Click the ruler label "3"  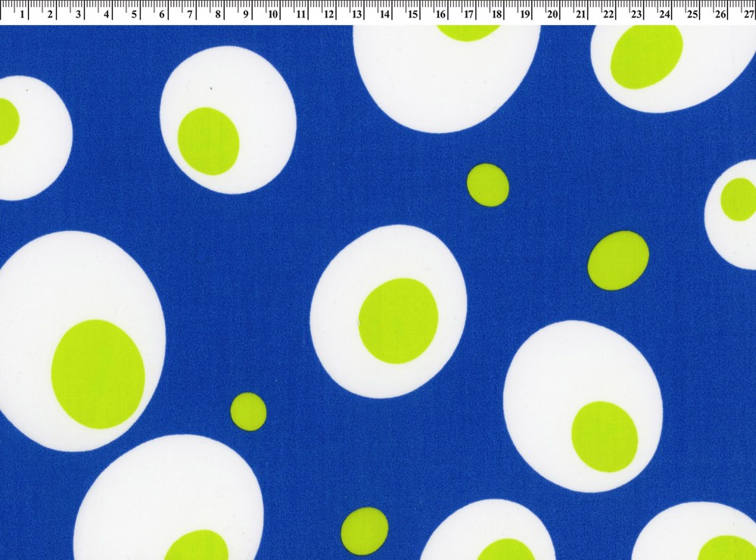(78, 14)
